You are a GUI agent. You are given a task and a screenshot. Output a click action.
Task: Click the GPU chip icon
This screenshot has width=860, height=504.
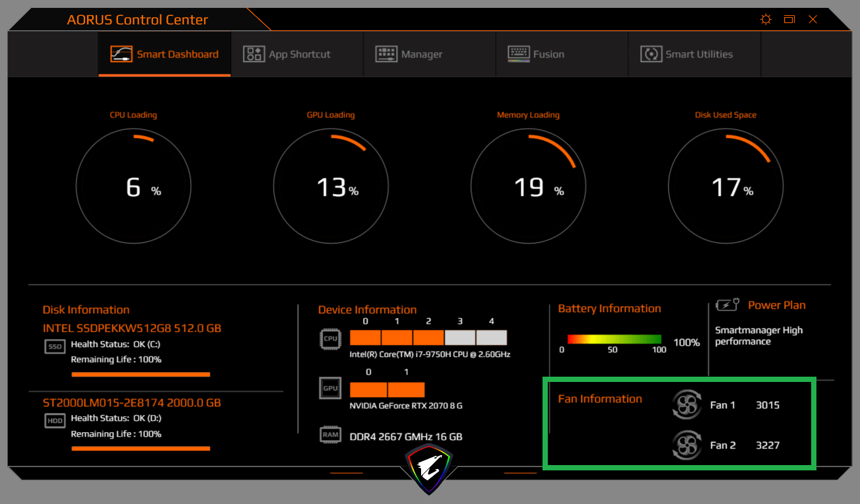click(x=330, y=388)
